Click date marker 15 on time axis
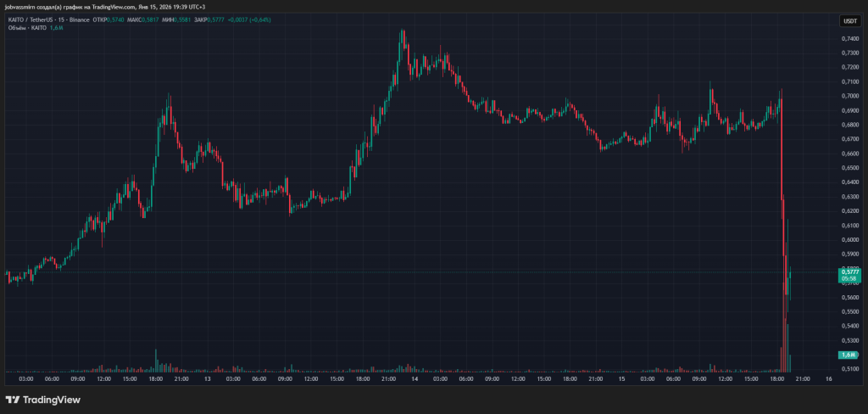Image resolution: width=868 pixels, height=414 pixels. (621, 378)
